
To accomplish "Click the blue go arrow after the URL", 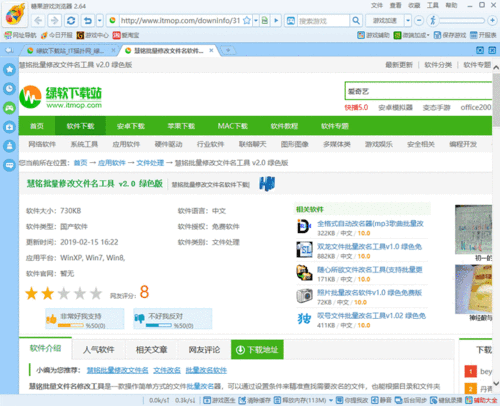I will pyautogui.click(x=276, y=21).
